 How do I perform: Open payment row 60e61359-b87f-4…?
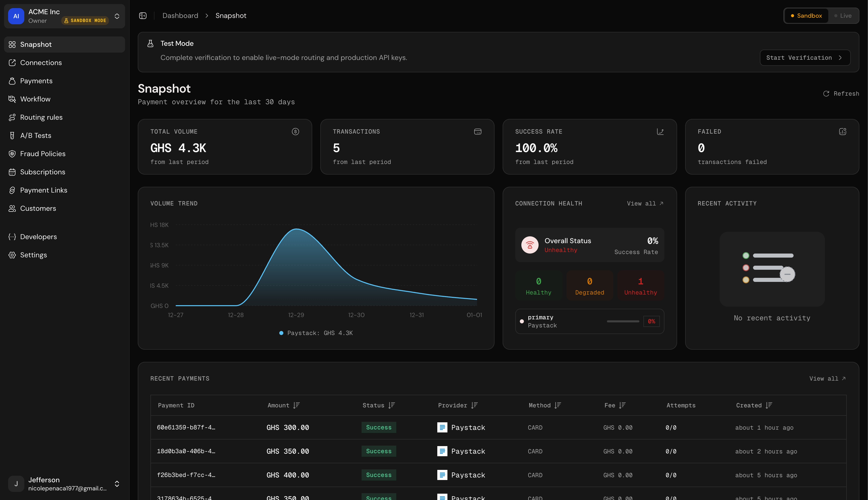coord(186,428)
